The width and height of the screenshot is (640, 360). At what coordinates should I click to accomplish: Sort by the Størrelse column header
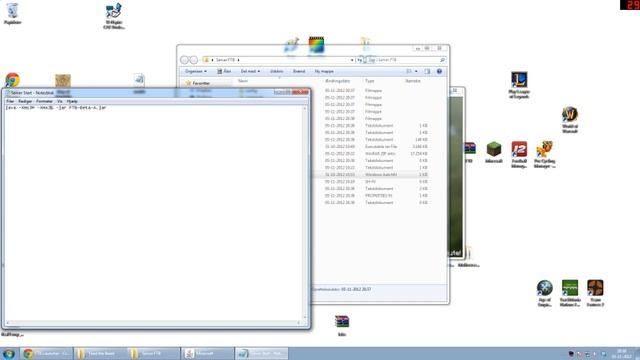click(413, 81)
